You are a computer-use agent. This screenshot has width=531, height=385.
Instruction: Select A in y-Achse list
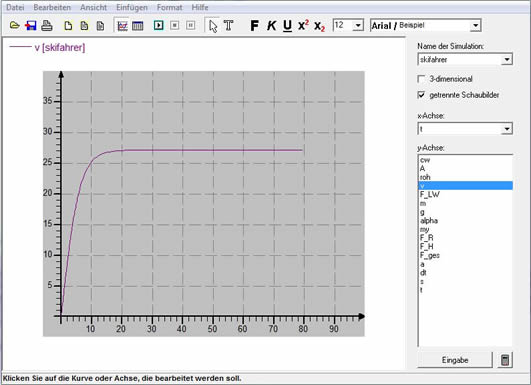[x=465, y=168]
